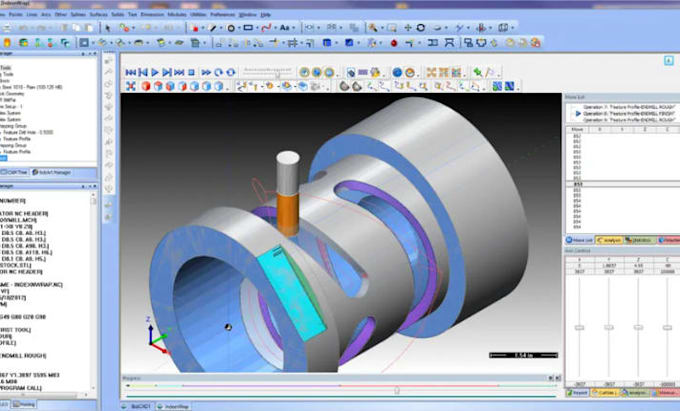Open dropdown arrow next to circle tool
Screen dimensions: 680x411
pos(239,28)
